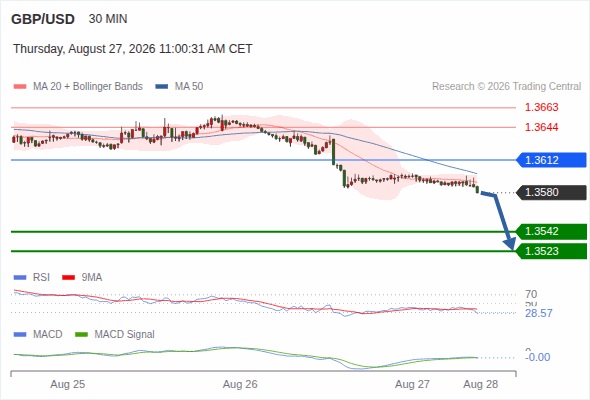Select the 1.3612 pivot price tag

tap(551, 160)
